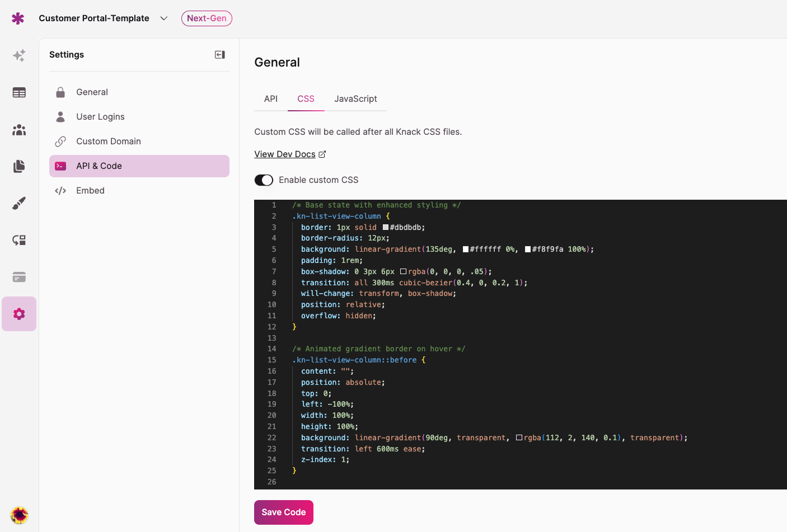Open the tables icon in sidebar

(x=19, y=92)
